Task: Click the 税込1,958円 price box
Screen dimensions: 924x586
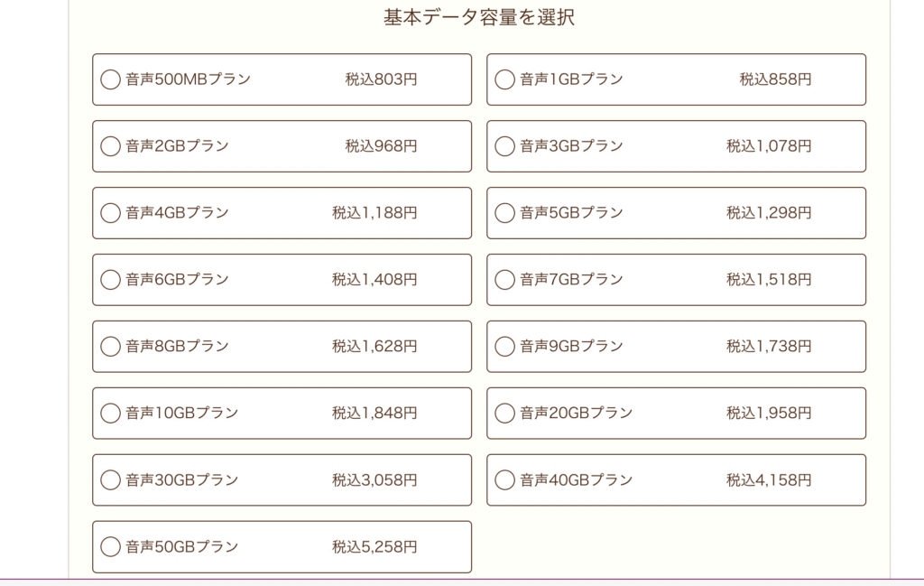Action: pos(769,413)
